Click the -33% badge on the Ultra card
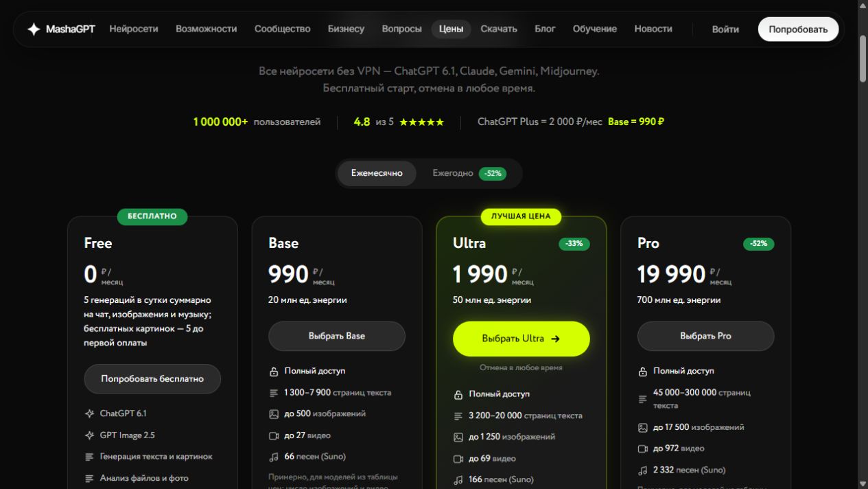 (x=574, y=244)
